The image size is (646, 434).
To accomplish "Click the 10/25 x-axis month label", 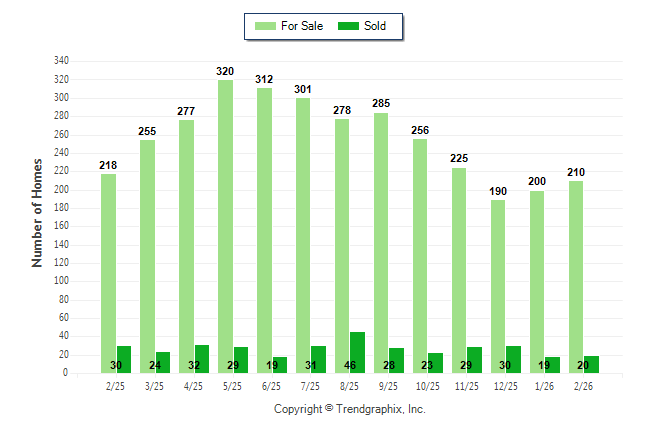I will pyautogui.click(x=428, y=384).
